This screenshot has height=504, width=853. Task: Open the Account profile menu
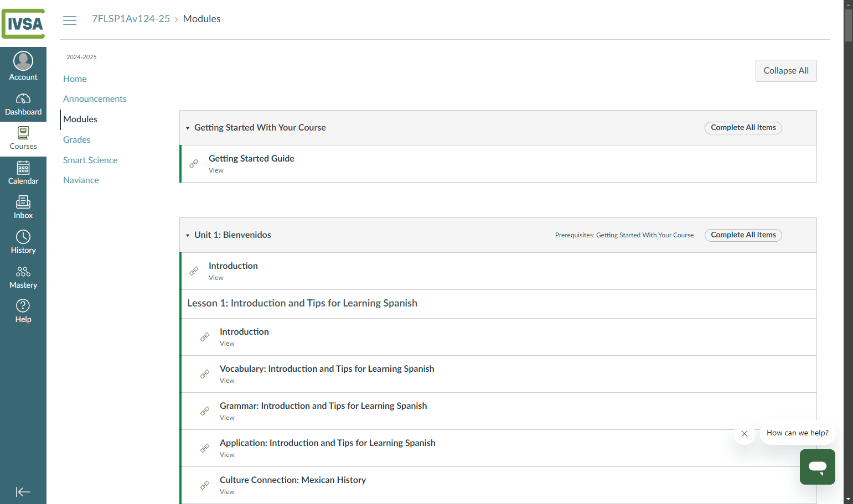click(x=23, y=65)
